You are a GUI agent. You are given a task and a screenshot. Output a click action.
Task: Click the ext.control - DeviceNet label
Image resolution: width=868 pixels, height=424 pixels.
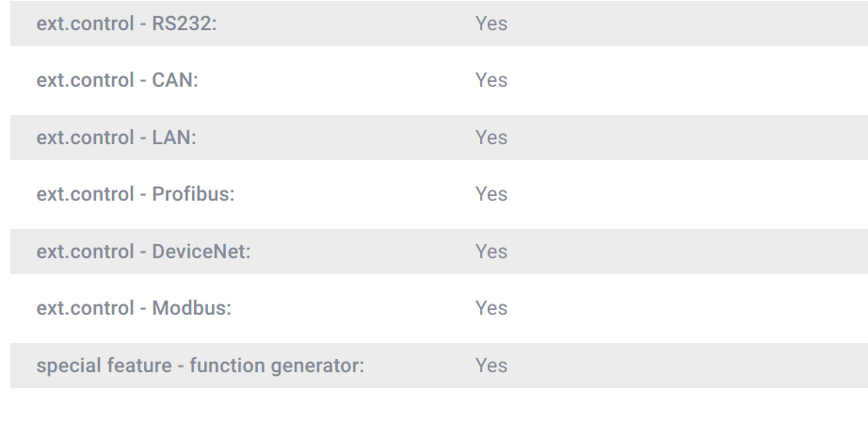click(143, 252)
